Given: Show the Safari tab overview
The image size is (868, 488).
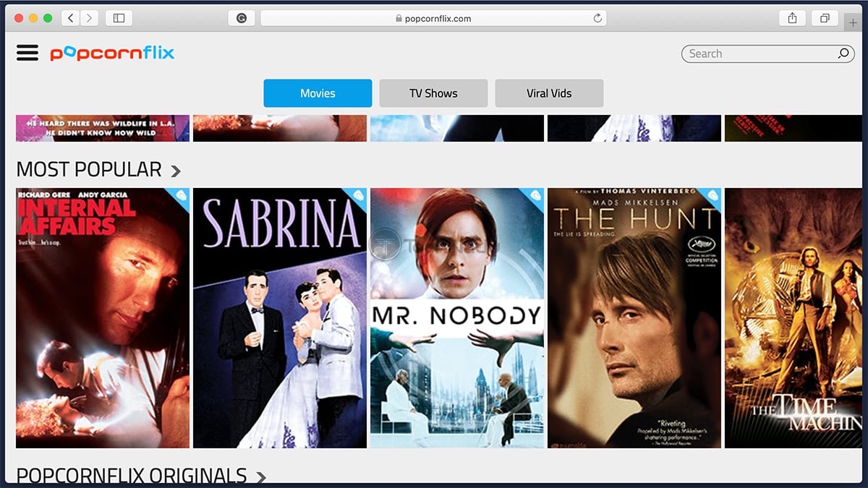Looking at the screenshot, I should [825, 18].
